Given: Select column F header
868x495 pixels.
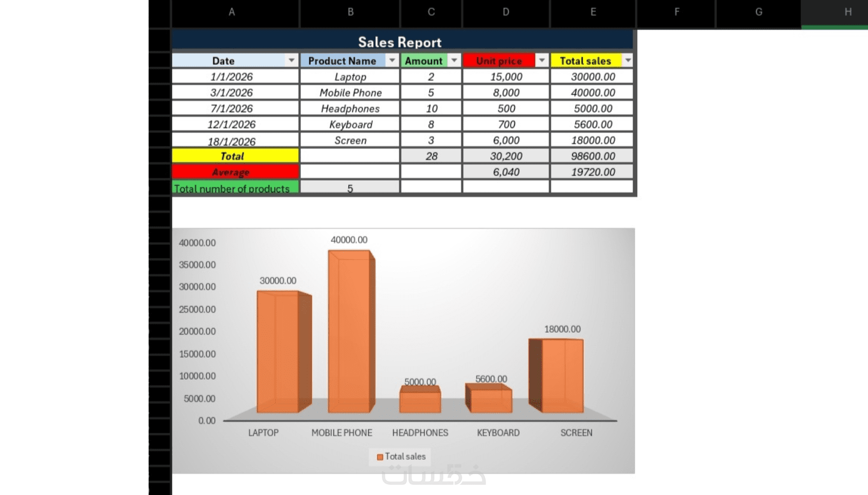Looking at the screenshot, I should [677, 12].
